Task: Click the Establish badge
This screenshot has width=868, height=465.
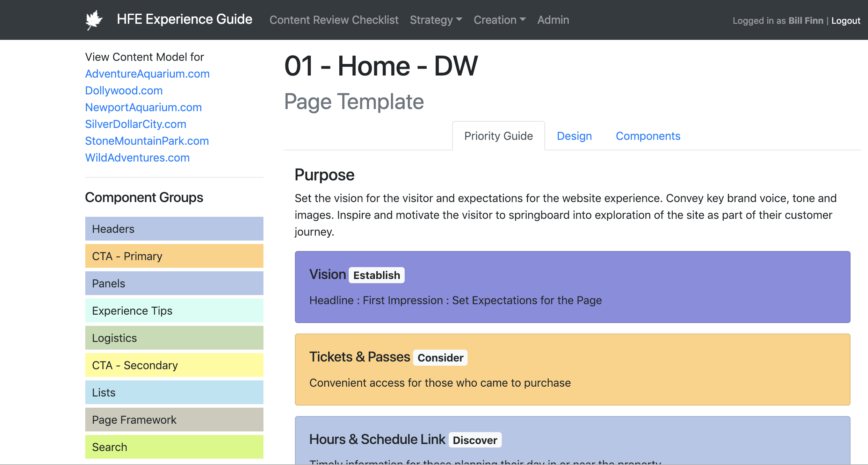Action: point(377,275)
